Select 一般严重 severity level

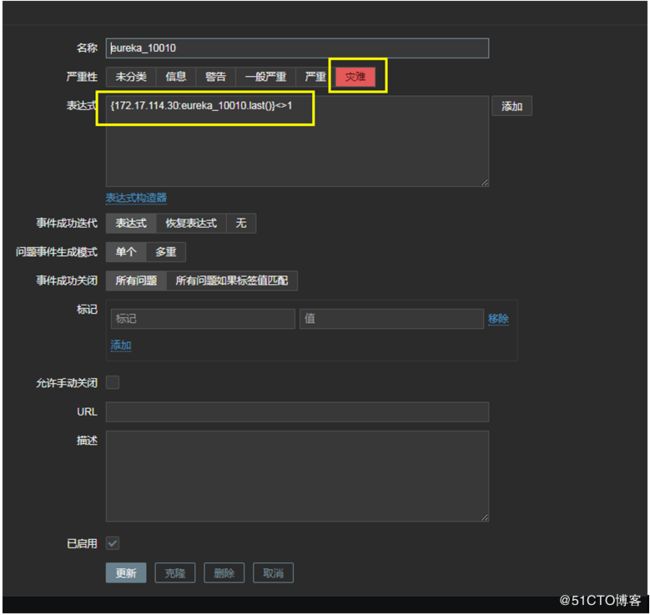point(265,77)
